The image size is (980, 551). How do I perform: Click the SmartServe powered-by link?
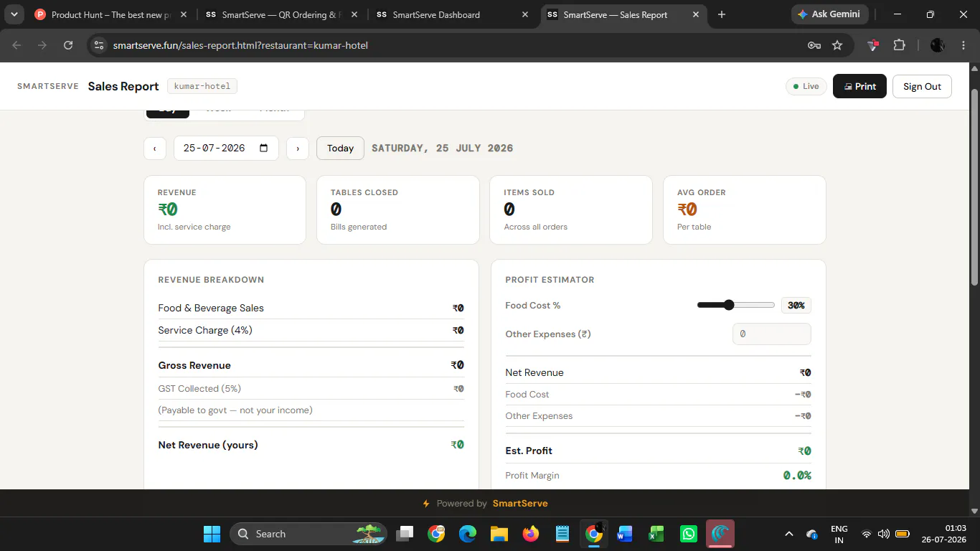[520, 503]
